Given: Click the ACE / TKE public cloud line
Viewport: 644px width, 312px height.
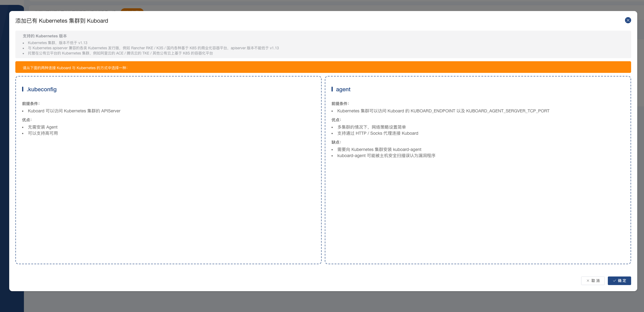Looking at the screenshot, I should [x=120, y=53].
